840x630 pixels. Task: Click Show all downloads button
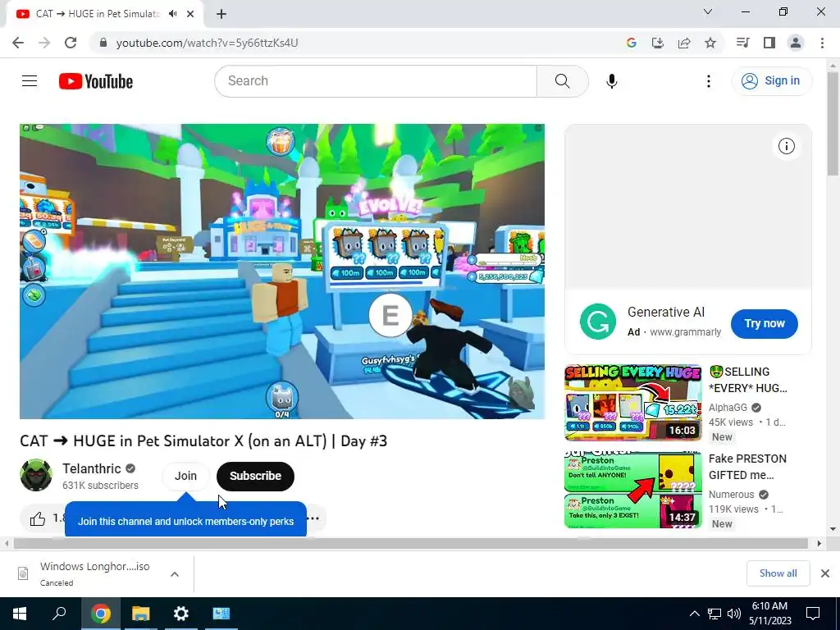click(778, 573)
